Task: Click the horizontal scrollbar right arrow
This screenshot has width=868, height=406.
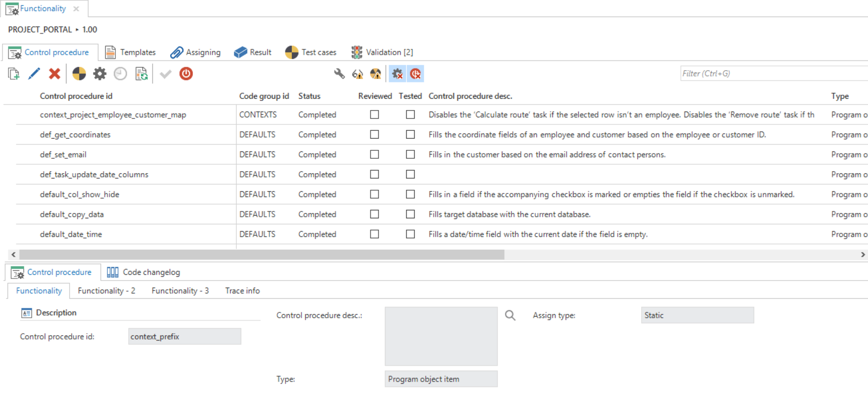Action: pos(862,255)
